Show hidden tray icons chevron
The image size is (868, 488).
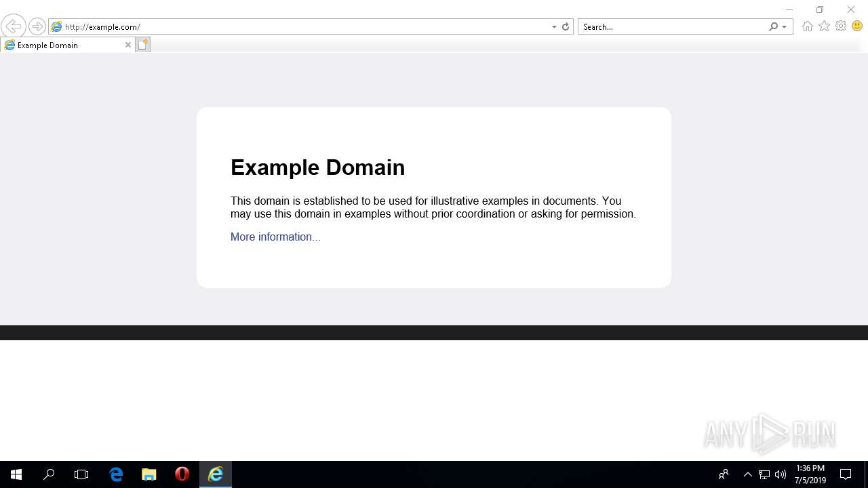point(748,474)
